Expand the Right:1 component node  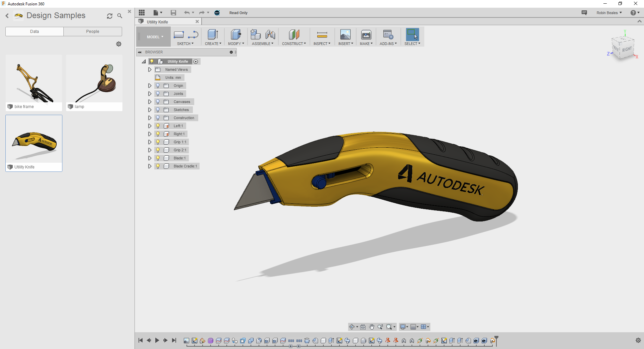pyautogui.click(x=150, y=134)
